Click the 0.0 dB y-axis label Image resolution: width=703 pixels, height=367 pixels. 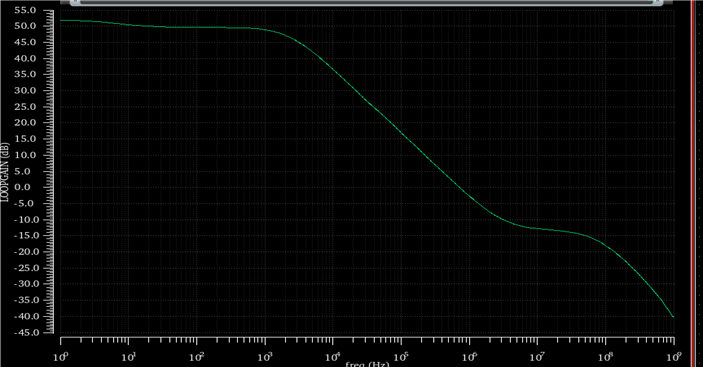pyautogui.click(x=26, y=187)
